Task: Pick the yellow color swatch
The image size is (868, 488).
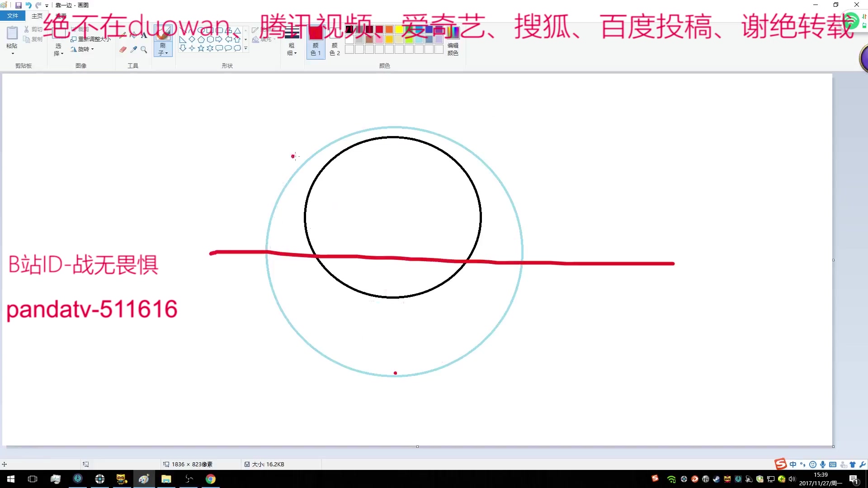Action: point(399,29)
